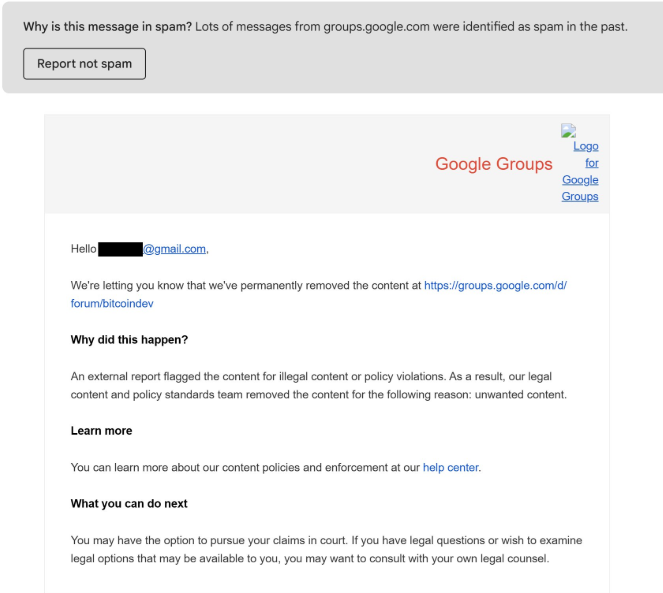Click the spam explanation mentioning groups.google.com
This screenshot has width=663, height=593.
click(x=412, y=26)
